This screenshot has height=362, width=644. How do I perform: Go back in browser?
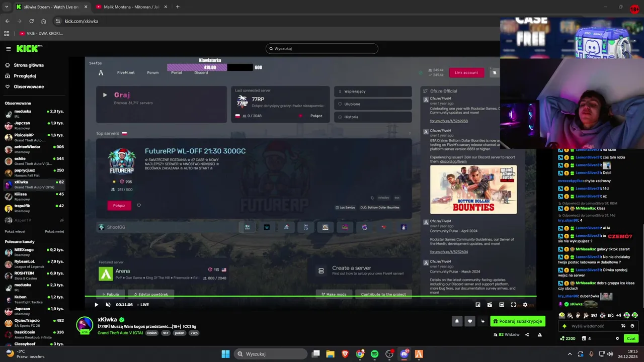coord(7,21)
